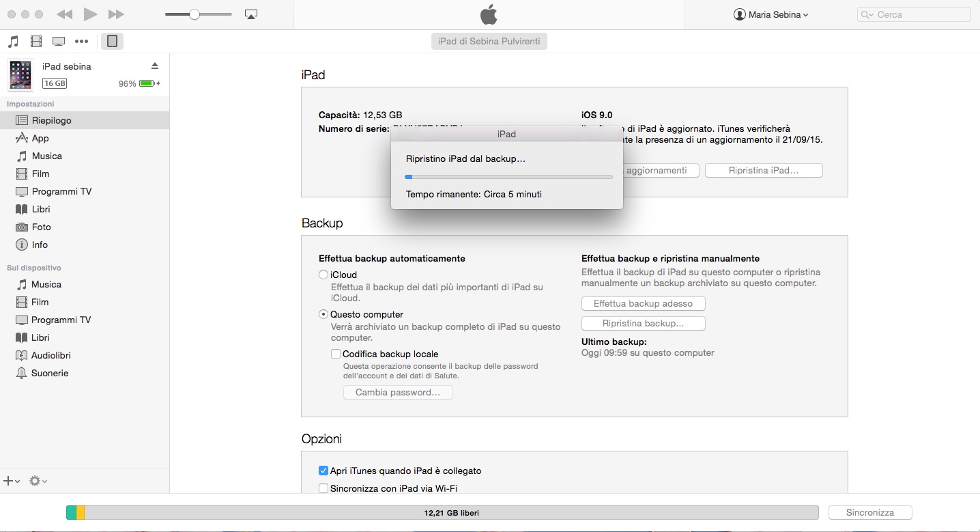
Task: Open the Movies library film icon
Action: tap(36, 42)
